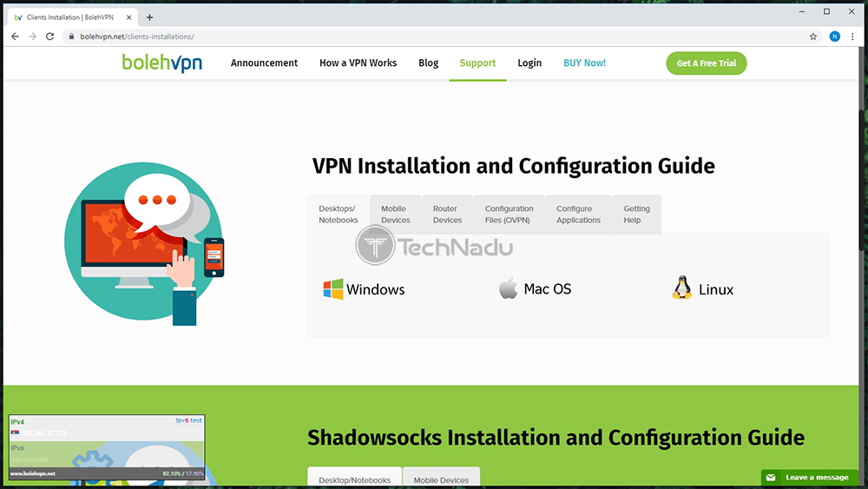Open the Configure Applications tab
868x489 pixels.
[578, 215]
